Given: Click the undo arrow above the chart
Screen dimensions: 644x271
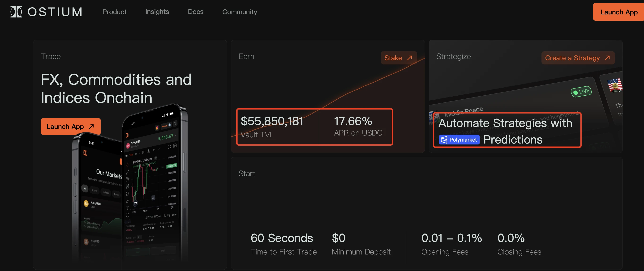Looking at the screenshot, I should click(154, 150).
